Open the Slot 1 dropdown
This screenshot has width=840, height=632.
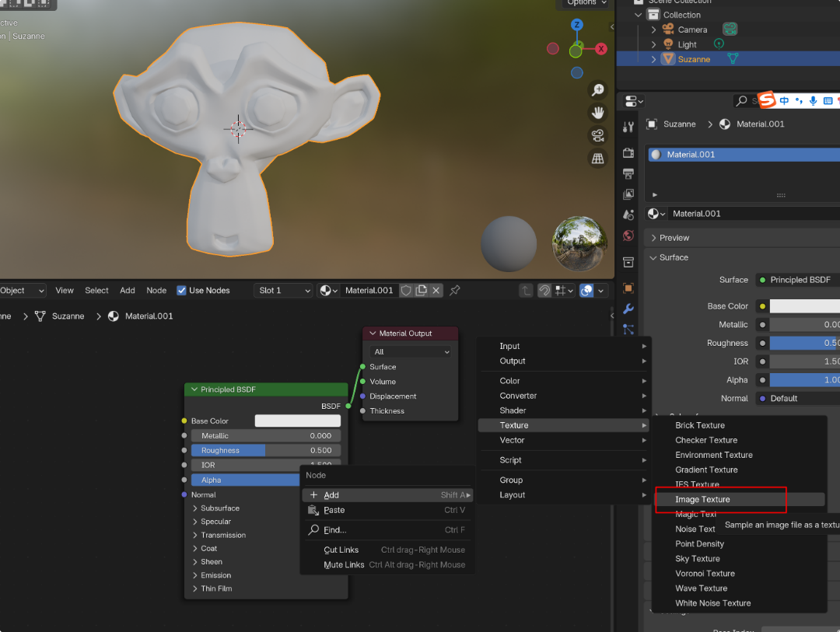pos(283,290)
